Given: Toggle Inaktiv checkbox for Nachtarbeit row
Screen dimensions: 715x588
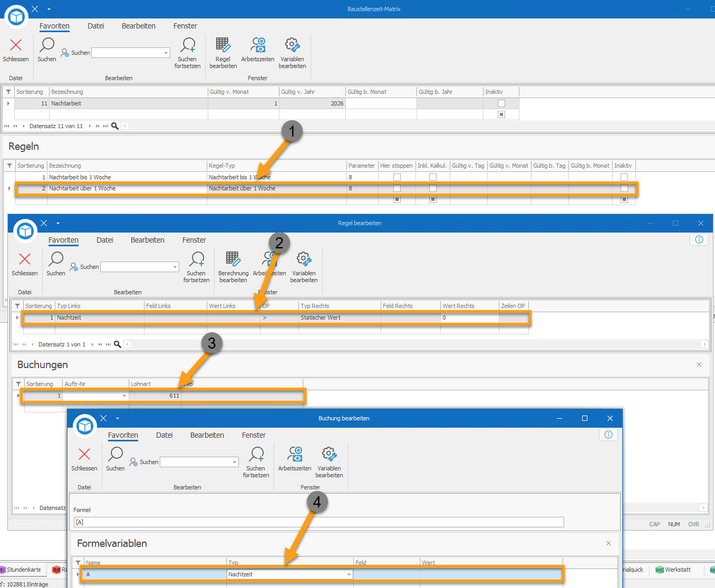Looking at the screenshot, I should pyautogui.click(x=501, y=103).
